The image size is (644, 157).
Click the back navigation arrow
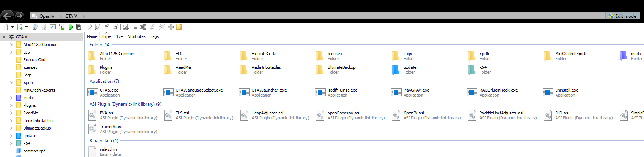tap(6, 16)
